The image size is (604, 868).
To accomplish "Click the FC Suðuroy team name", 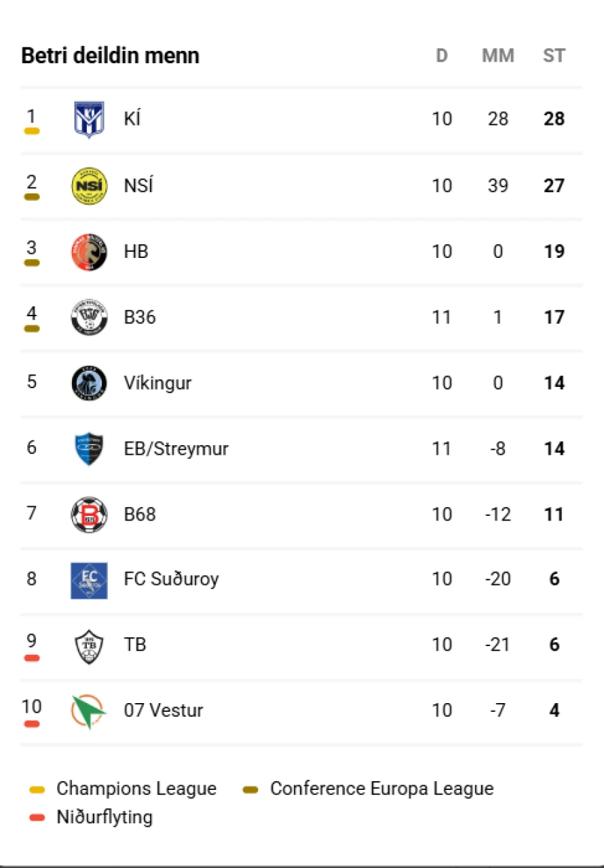I will [171, 580].
